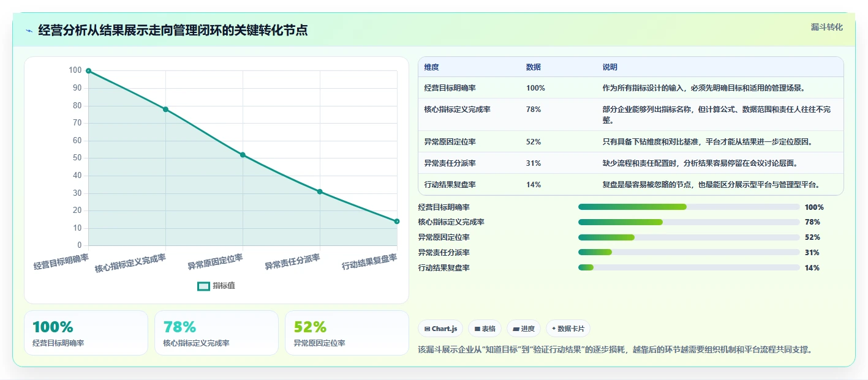Click the 31% label beside progress bar
Image resolution: width=868 pixels, height=380 pixels.
click(x=812, y=253)
